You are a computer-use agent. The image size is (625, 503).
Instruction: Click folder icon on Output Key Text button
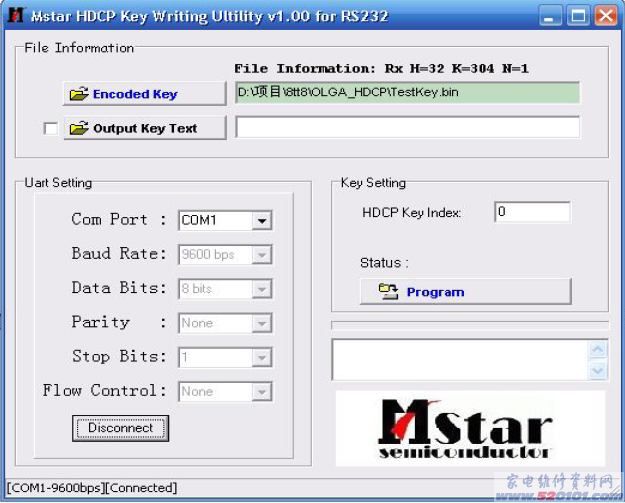pyautogui.click(x=78, y=128)
